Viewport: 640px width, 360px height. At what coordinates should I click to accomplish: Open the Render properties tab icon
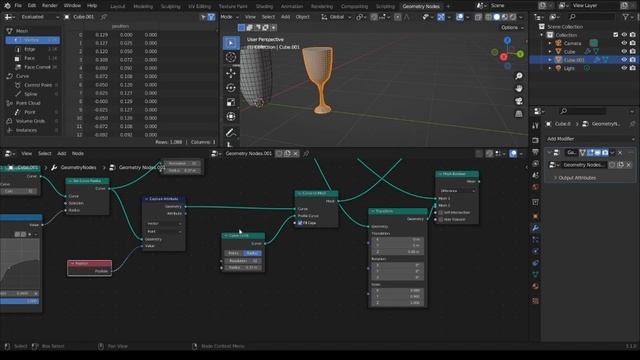tap(536, 140)
